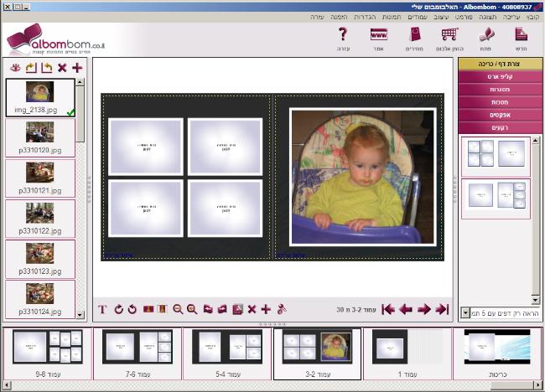Click the Text tool (T) icon
Image resolution: width=545 pixels, height=392 pixels.
coord(103,309)
